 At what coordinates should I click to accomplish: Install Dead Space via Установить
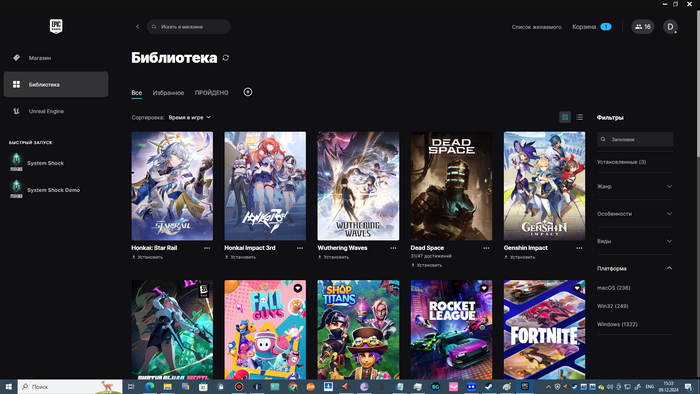[x=426, y=265]
